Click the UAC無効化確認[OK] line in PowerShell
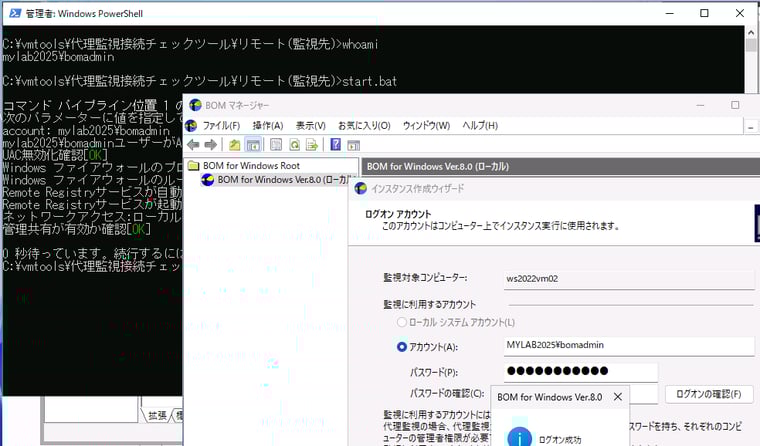 [55, 155]
